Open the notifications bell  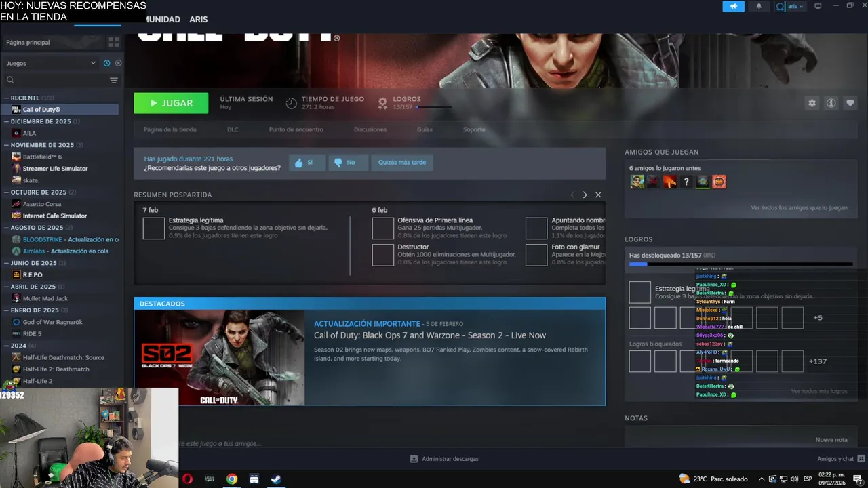[759, 6]
